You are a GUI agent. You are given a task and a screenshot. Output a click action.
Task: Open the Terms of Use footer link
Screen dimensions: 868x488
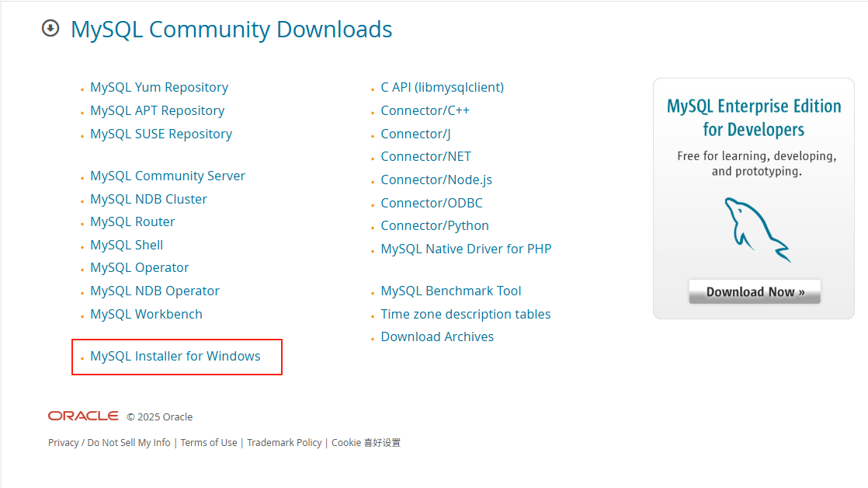coord(209,443)
